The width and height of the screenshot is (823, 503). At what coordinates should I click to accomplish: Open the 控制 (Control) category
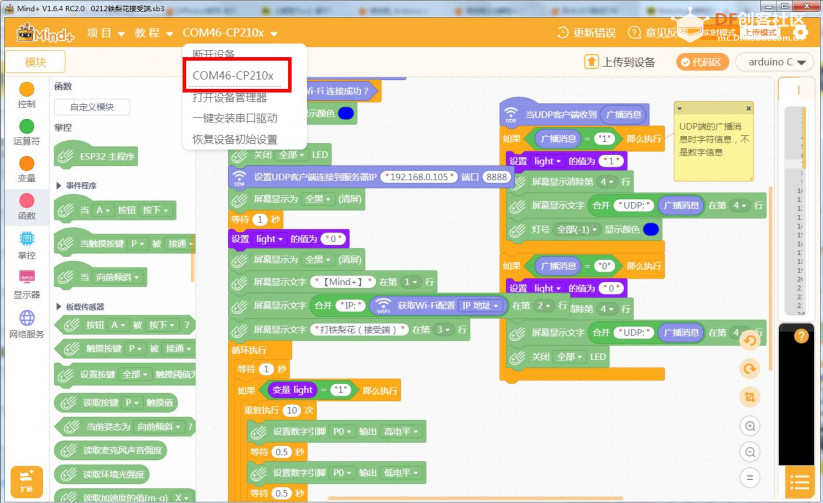[26, 95]
